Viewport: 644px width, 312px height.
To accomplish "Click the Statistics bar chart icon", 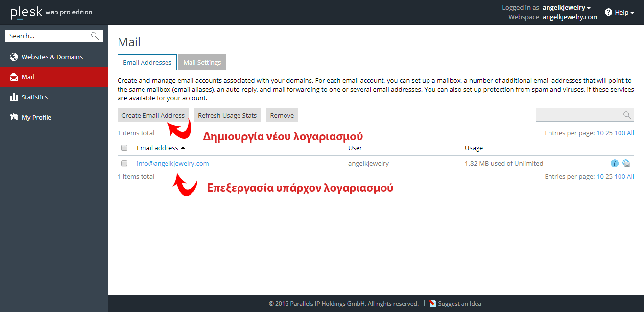I will pos(14,97).
